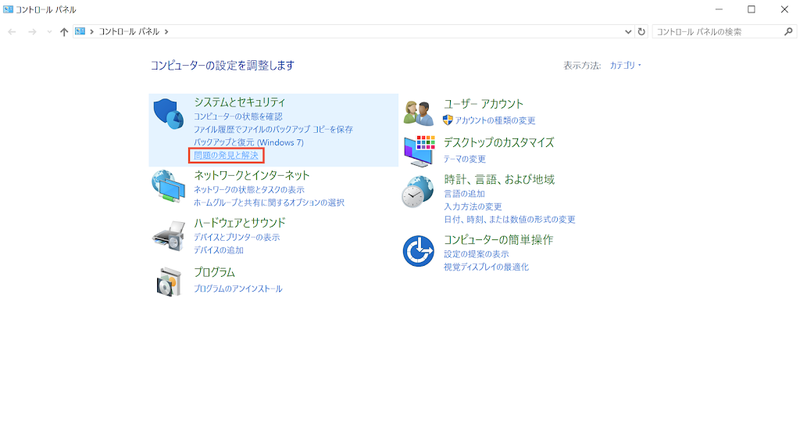Click the Programs category icon
Image resolution: width=800 pixels, height=423 pixels.
168,282
